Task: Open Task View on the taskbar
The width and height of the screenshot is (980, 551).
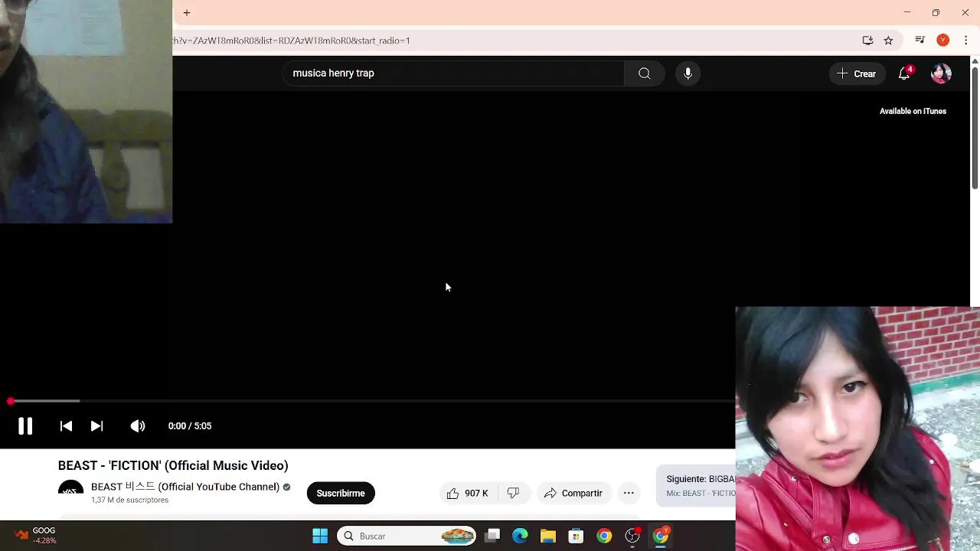Action: (x=492, y=536)
